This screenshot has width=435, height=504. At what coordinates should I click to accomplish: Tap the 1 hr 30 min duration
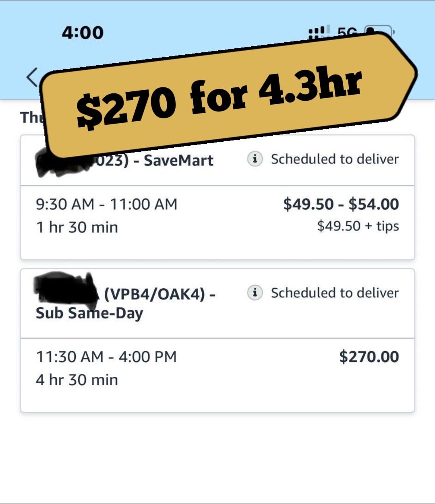click(x=77, y=227)
